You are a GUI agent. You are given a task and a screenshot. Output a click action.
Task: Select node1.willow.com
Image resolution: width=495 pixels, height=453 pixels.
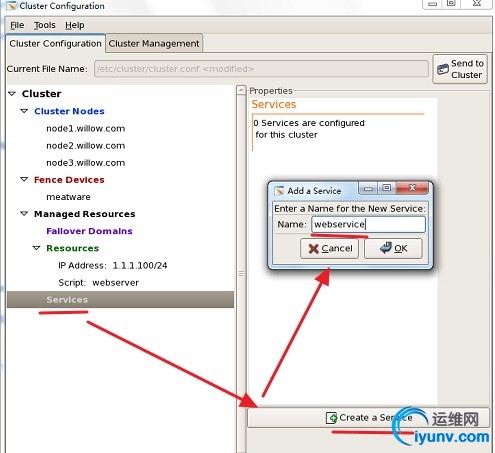click(86, 128)
